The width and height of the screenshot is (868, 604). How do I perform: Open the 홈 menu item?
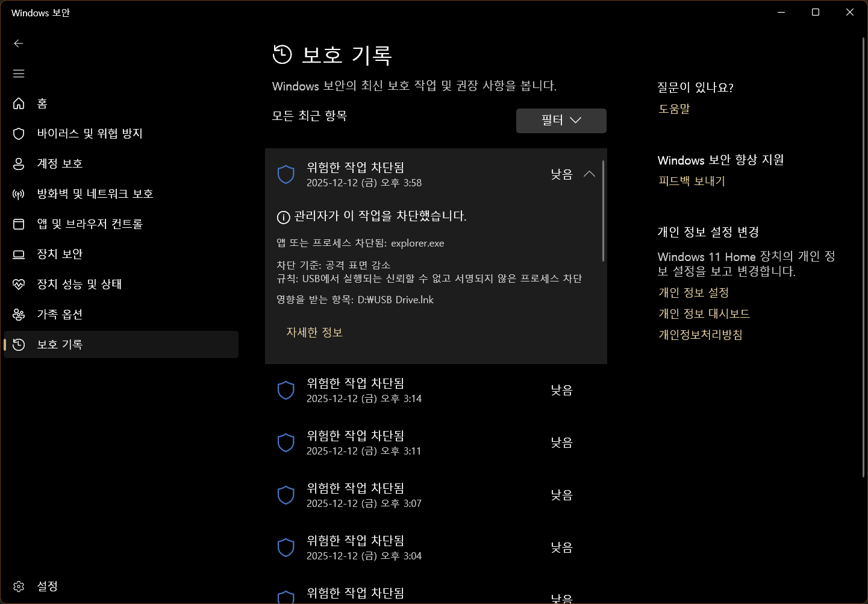pos(121,104)
